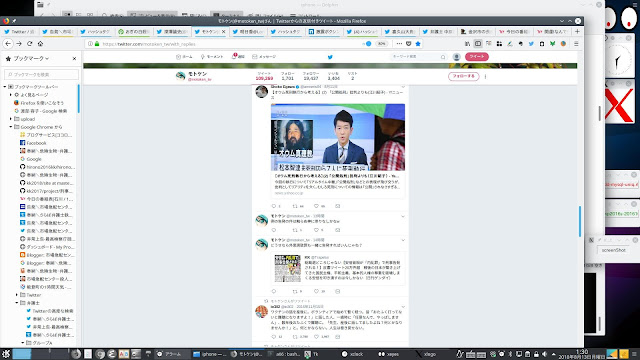Image resolution: width=640 pixels, height=360 pixels.
Task: Open Twitter notifications with red badge
Action: tap(238, 56)
